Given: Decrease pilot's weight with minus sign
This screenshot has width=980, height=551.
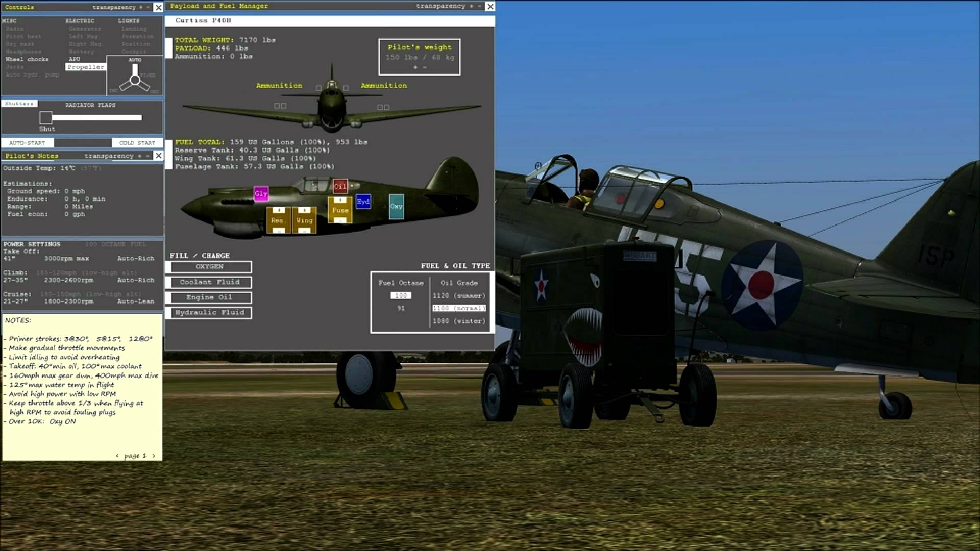Looking at the screenshot, I should coord(425,67).
